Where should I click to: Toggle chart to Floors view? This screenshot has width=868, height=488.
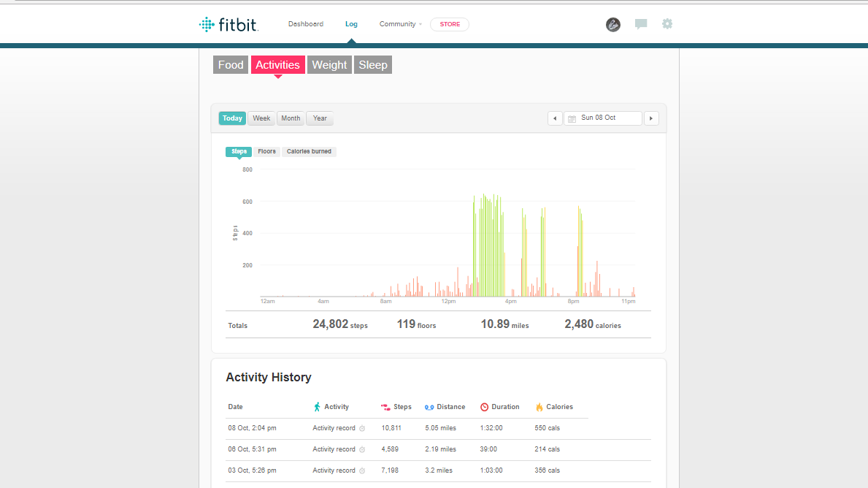tap(266, 152)
